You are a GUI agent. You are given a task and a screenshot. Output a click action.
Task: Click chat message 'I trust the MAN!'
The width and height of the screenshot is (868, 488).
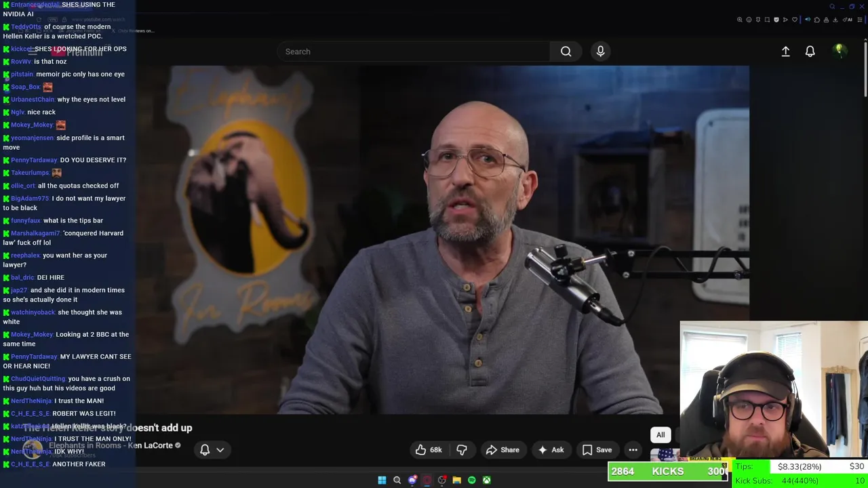79,401
